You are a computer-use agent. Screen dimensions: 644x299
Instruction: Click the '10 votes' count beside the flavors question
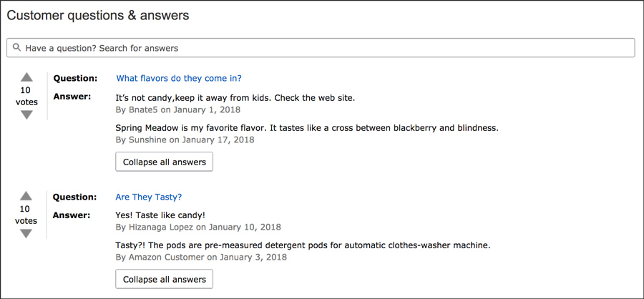[x=26, y=96]
